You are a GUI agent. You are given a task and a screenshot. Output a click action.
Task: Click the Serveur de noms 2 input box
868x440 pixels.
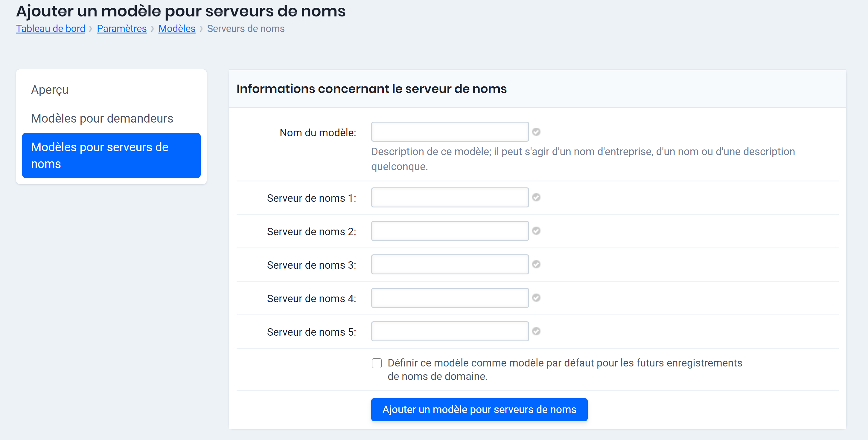click(450, 231)
